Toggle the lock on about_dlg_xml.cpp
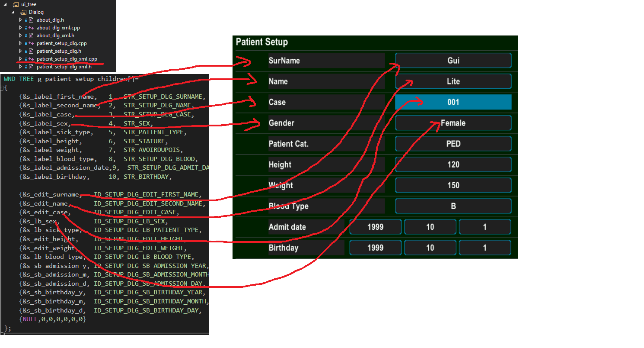 (x=26, y=28)
